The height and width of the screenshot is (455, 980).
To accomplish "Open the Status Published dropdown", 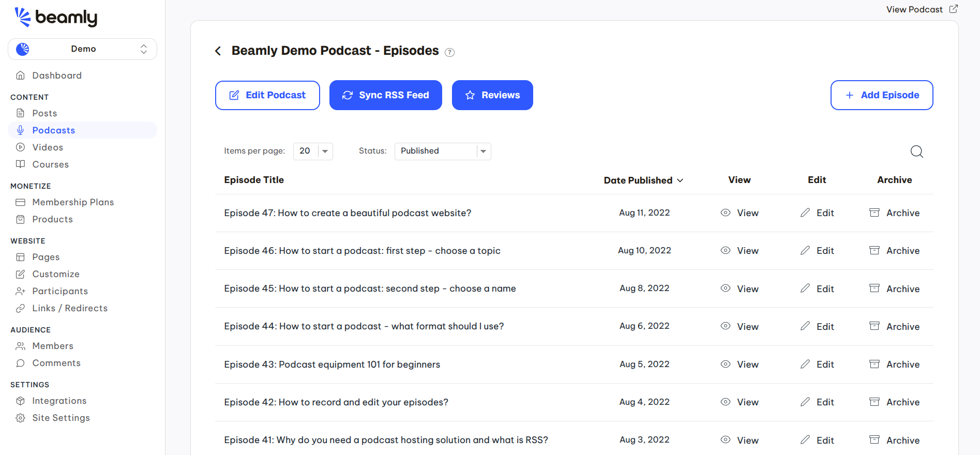I will 443,151.
